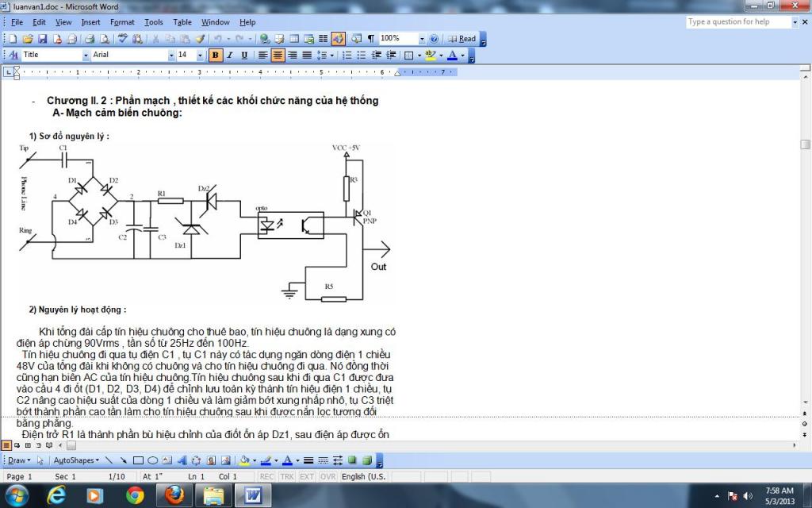Insert a Microsoft Excel worksheet

309,39
